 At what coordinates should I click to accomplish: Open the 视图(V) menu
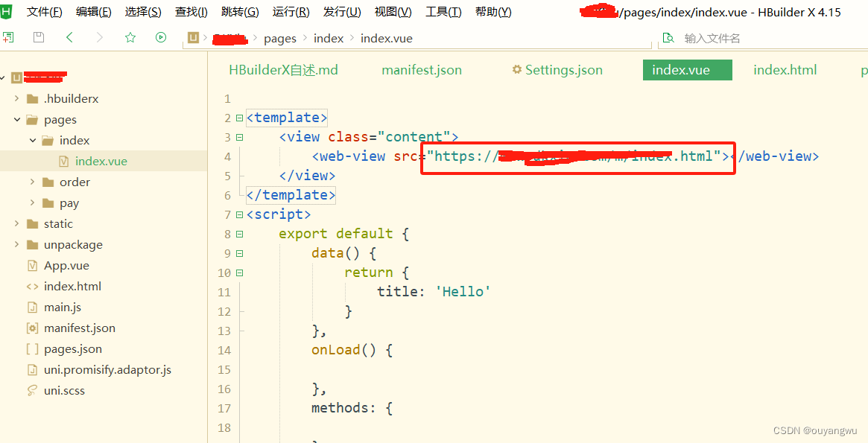click(x=393, y=12)
